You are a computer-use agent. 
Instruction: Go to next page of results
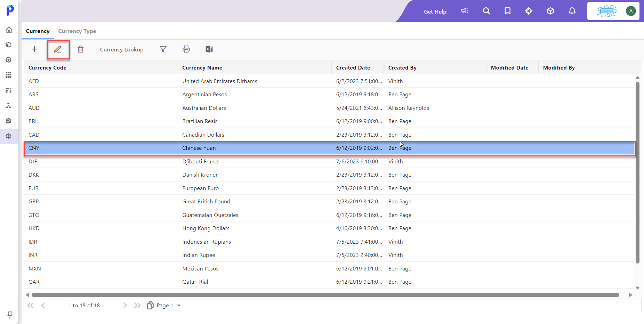coord(125,306)
